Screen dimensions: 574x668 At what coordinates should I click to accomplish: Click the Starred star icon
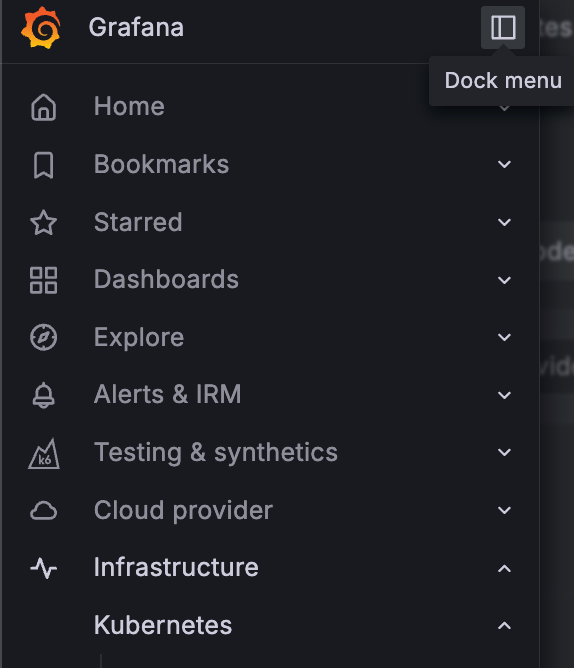(43, 222)
